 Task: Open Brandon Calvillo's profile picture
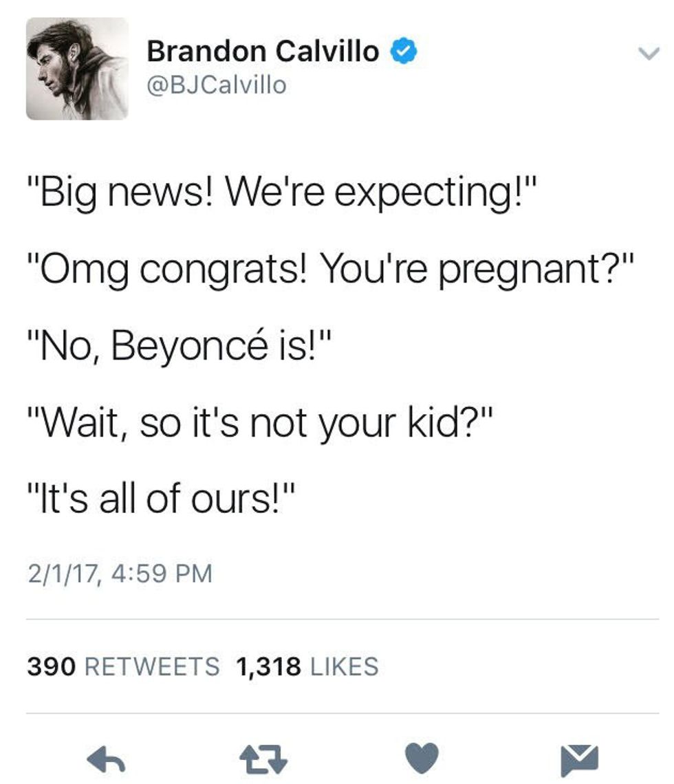(77, 69)
